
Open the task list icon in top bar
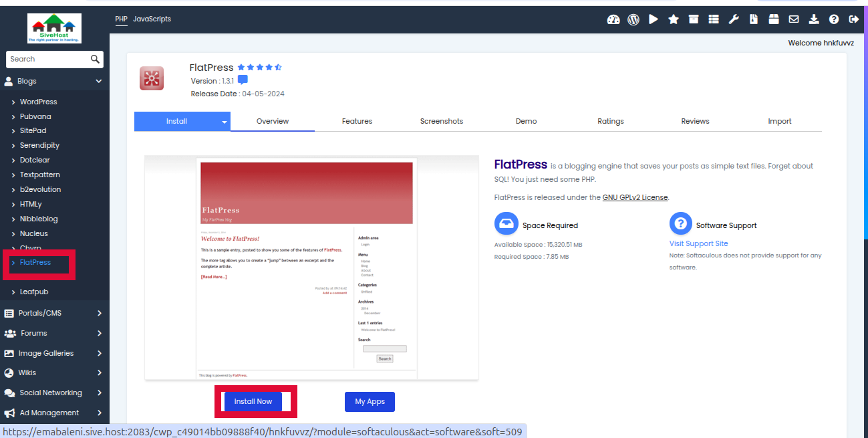coord(714,19)
